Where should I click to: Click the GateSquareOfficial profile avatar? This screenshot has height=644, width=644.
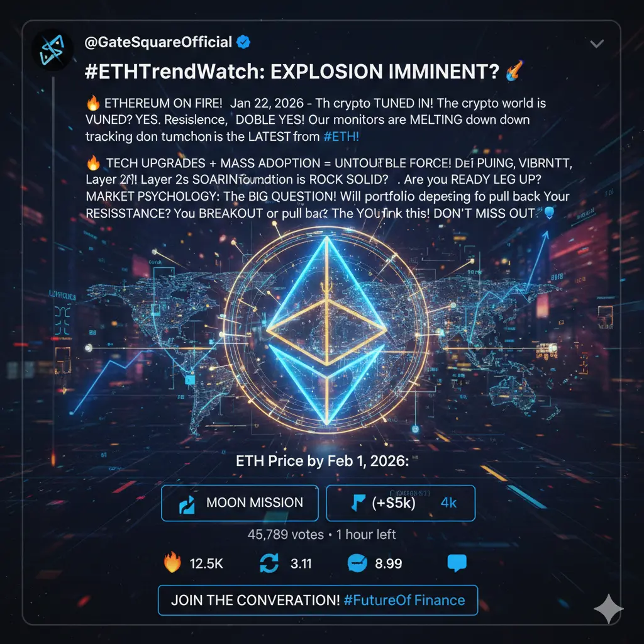pos(52,50)
